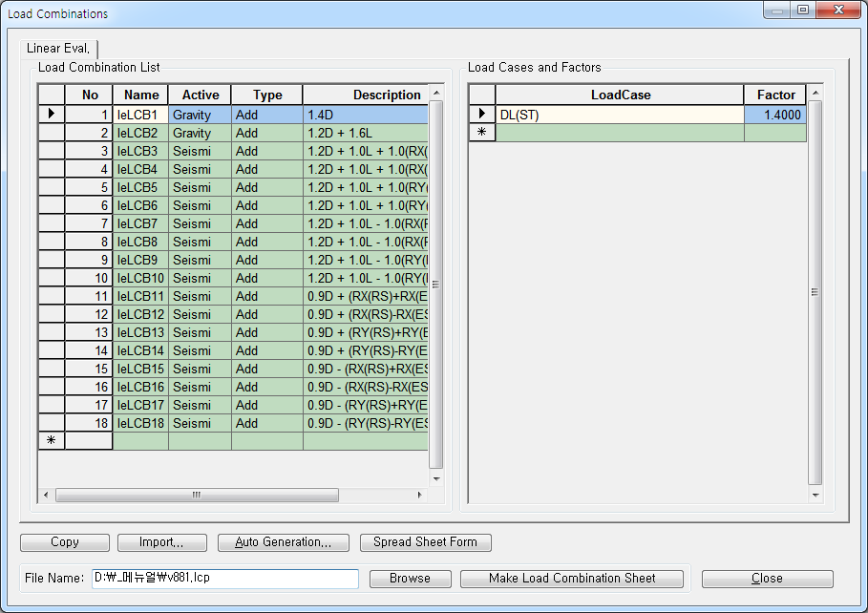Select the Add type cell for leLCB12
868x613 pixels.
[x=267, y=314]
